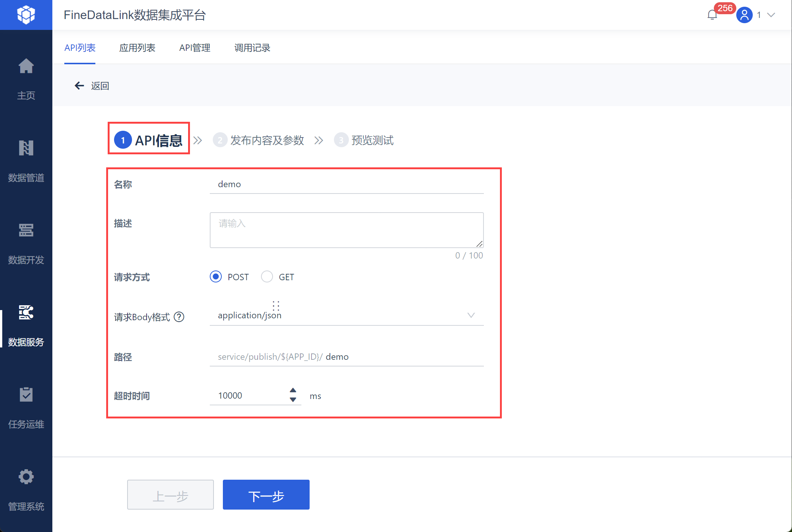The image size is (792, 532).
Task: Open the task operations (任务运维) icon
Action: (x=26, y=395)
